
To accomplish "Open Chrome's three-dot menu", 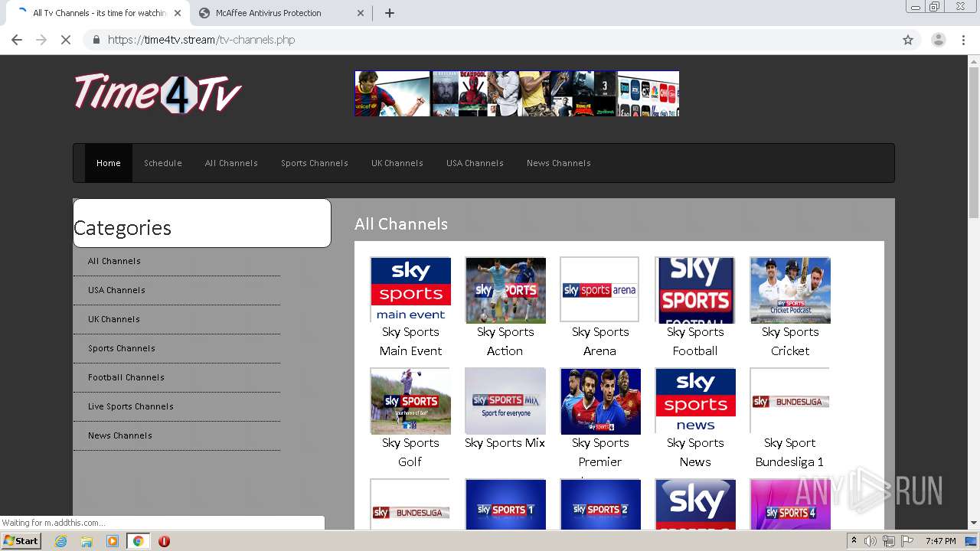I will [x=964, y=40].
